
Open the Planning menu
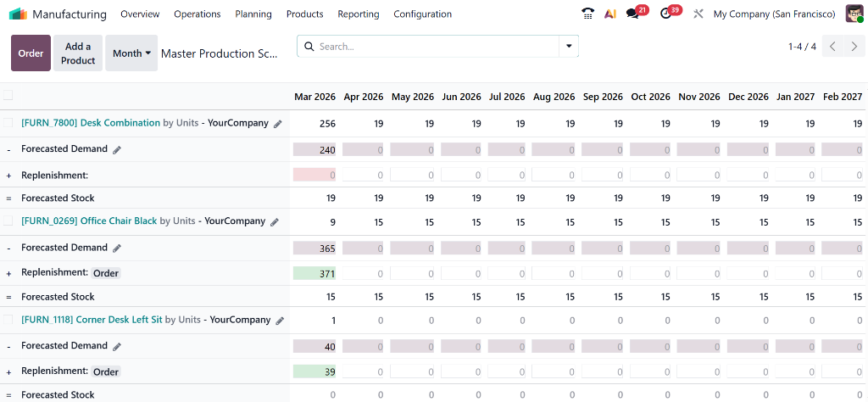point(253,14)
